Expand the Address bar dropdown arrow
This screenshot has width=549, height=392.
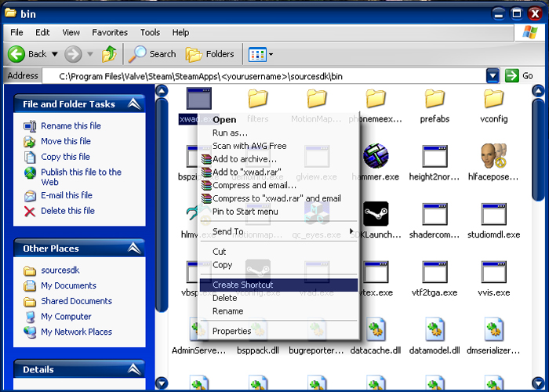493,76
